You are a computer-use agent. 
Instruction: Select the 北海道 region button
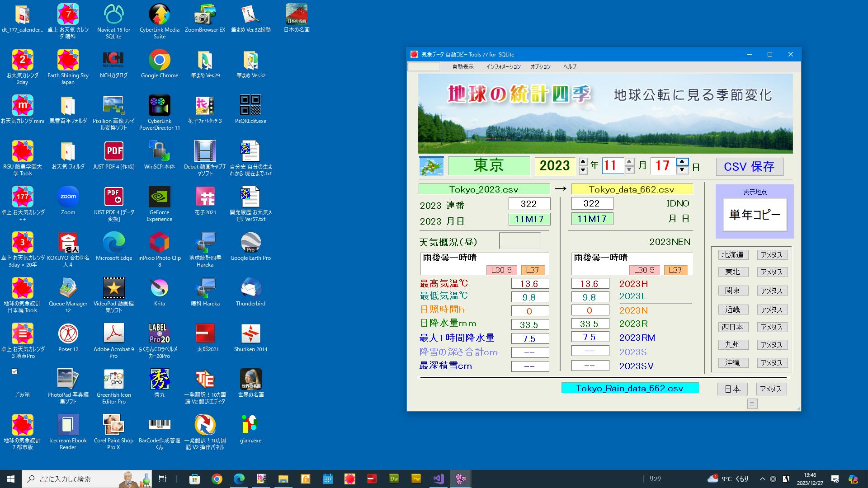(732, 255)
